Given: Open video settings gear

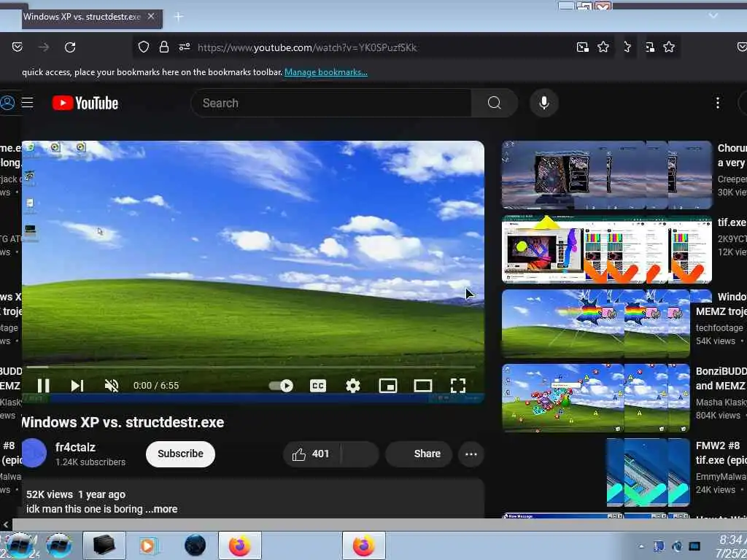Looking at the screenshot, I should pos(352,386).
